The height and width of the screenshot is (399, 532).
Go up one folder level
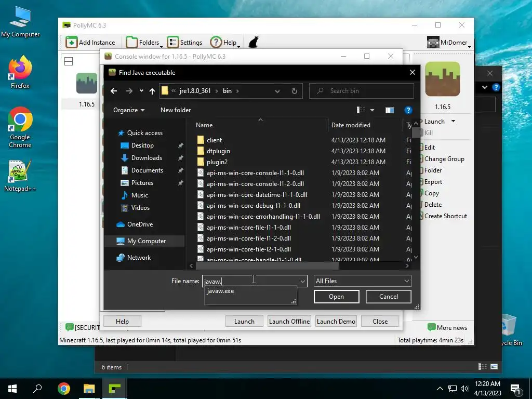152,91
